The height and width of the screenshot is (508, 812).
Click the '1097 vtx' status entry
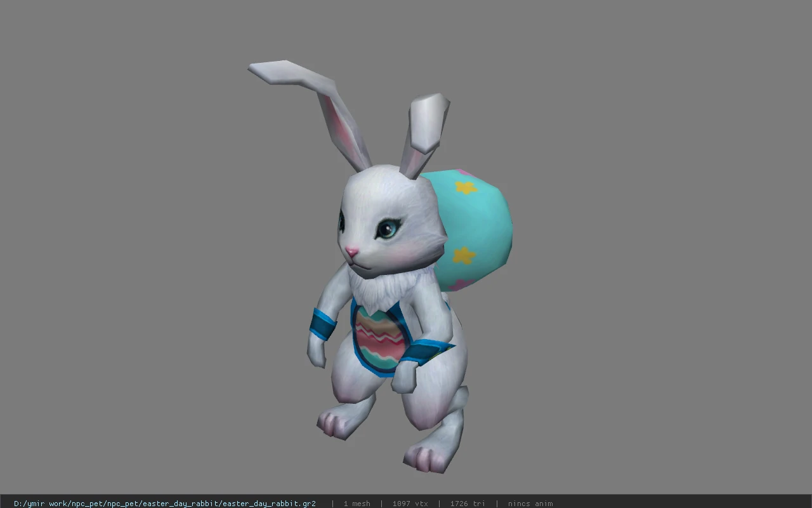410,504
